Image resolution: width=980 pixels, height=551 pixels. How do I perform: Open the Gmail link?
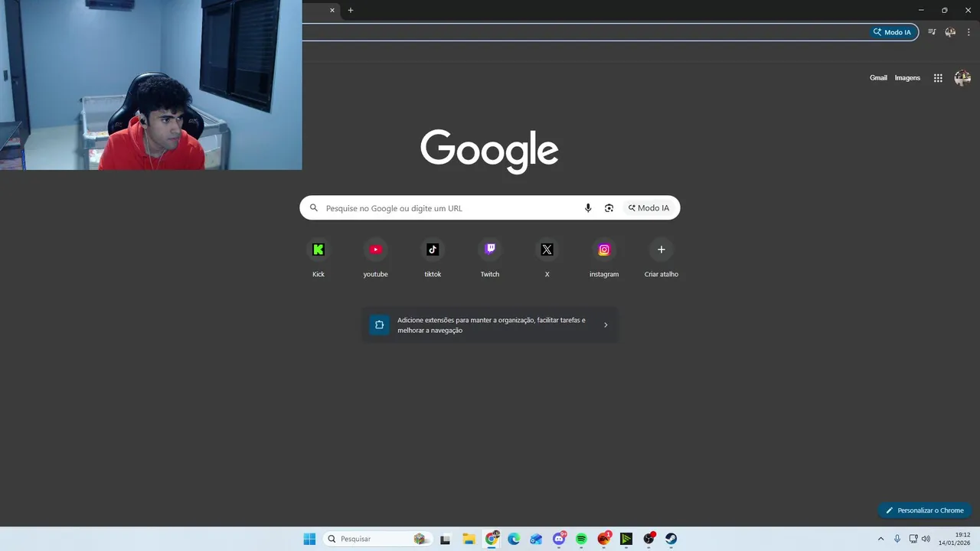tap(878, 78)
